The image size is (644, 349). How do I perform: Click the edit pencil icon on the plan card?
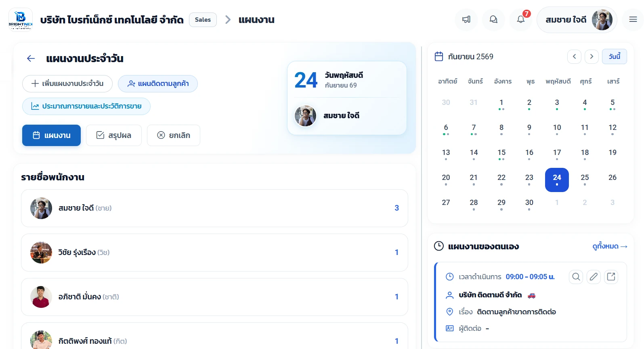pos(594,277)
